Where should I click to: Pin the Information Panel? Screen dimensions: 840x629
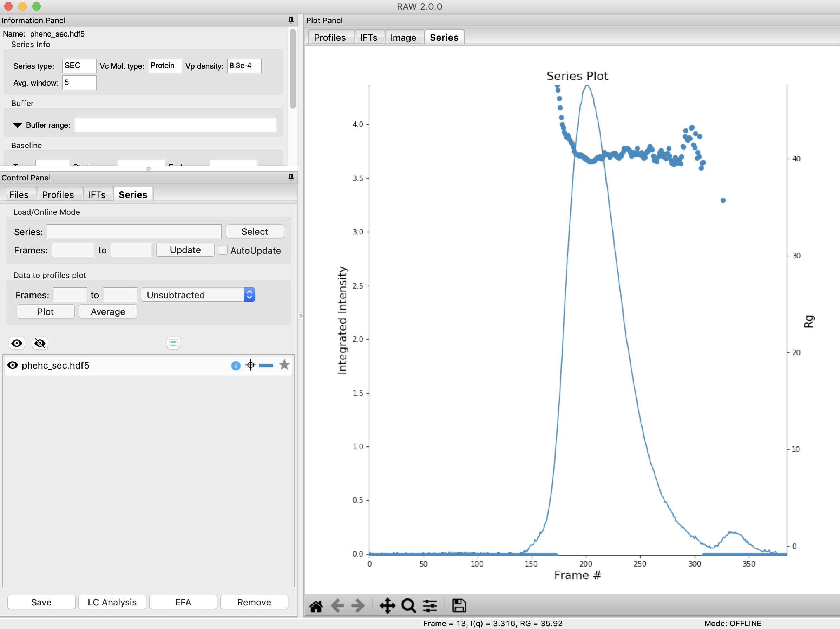(x=291, y=20)
